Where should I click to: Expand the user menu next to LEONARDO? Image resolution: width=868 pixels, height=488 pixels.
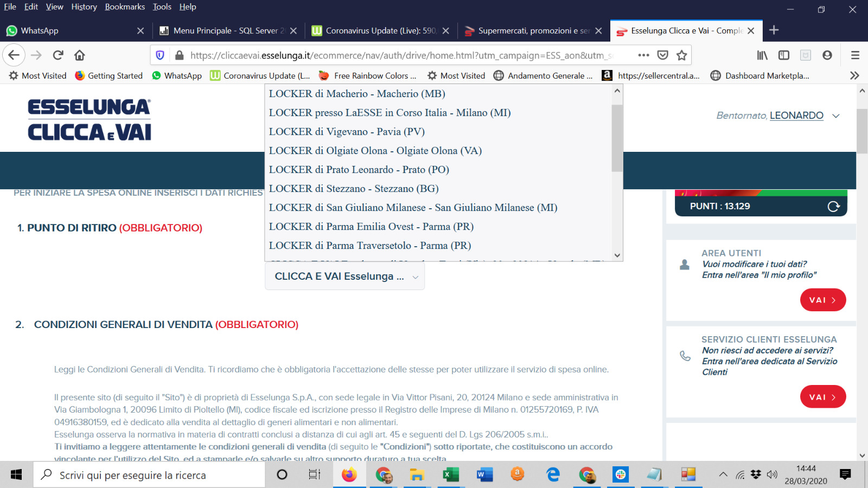(836, 115)
